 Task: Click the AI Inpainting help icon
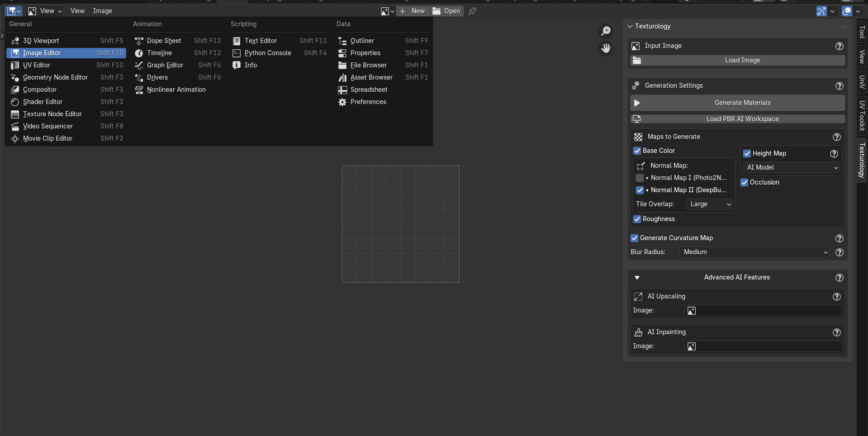pyautogui.click(x=837, y=332)
